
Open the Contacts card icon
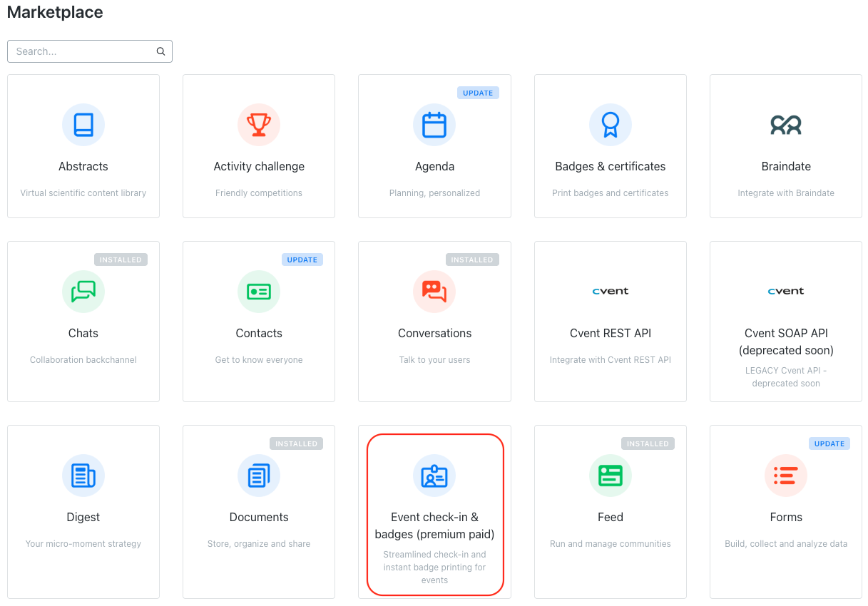pyautogui.click(x=259, y=291)
